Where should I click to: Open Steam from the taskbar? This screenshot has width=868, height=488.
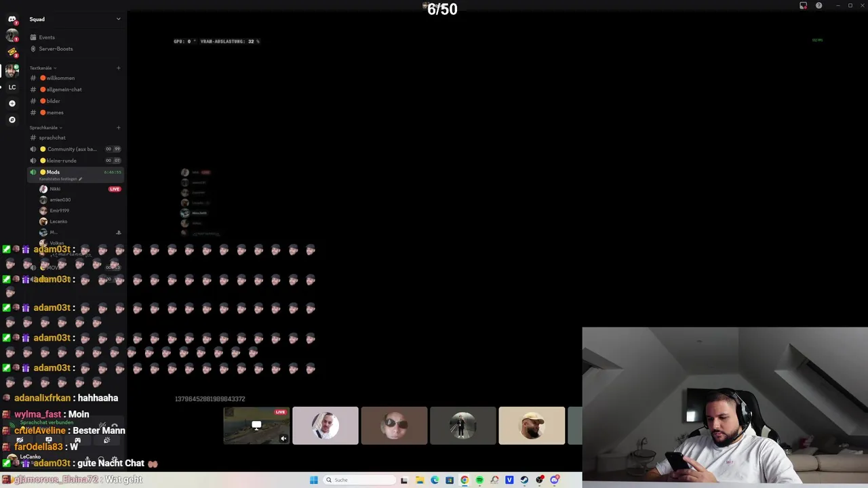coord(524,480)
